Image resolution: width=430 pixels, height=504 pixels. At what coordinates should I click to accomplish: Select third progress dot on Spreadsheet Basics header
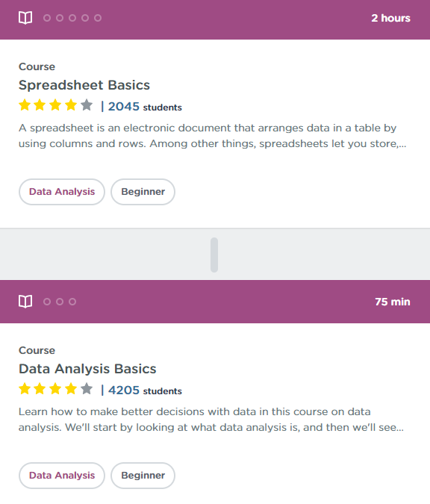[72, 18]
